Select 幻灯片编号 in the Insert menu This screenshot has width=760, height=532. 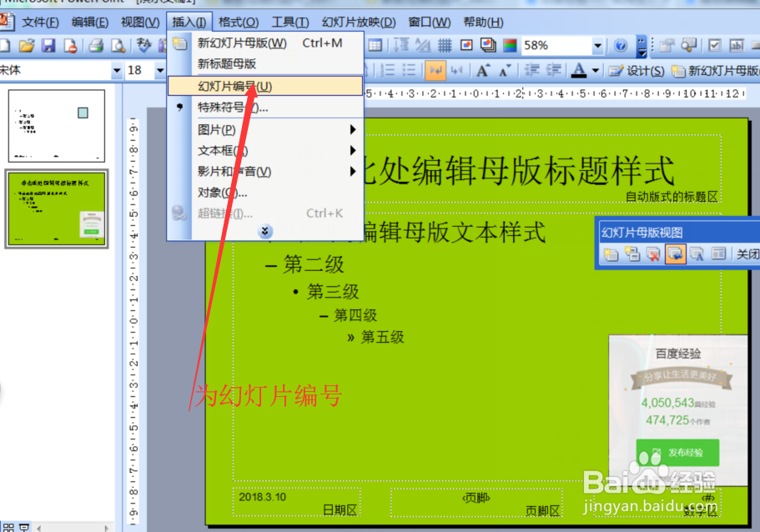(236, 86)
